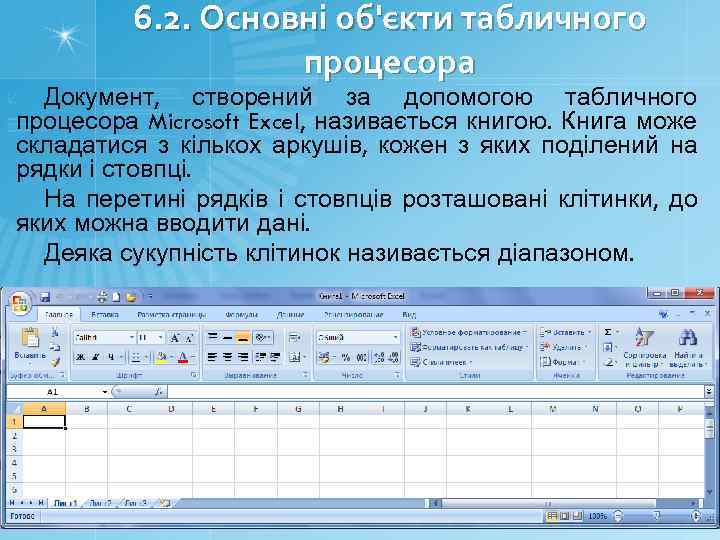This screenshot has width=720, height=540.
Task: Click inside the Name Box showing A1
Action: (x=53, y=392)
